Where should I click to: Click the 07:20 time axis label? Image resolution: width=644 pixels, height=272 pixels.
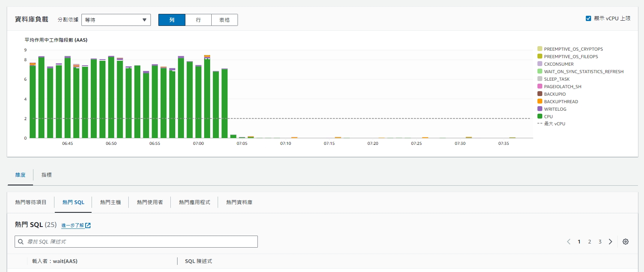tap(373, 143)
